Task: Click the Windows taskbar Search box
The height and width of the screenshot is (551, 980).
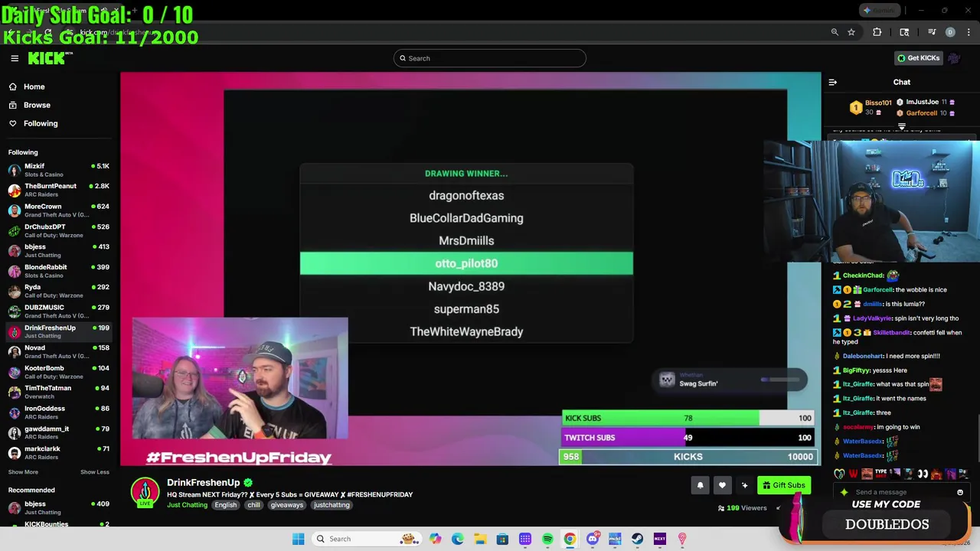Action: point(367,539)
